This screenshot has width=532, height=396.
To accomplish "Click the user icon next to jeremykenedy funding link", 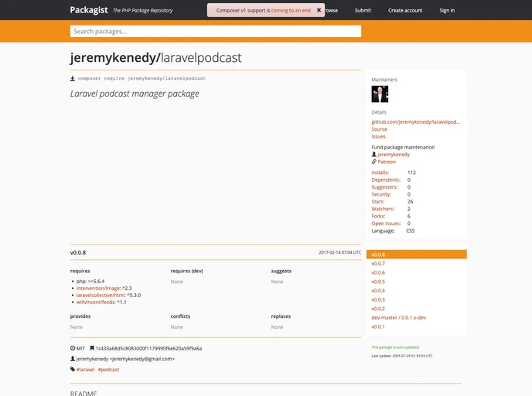I will point(374,155).
